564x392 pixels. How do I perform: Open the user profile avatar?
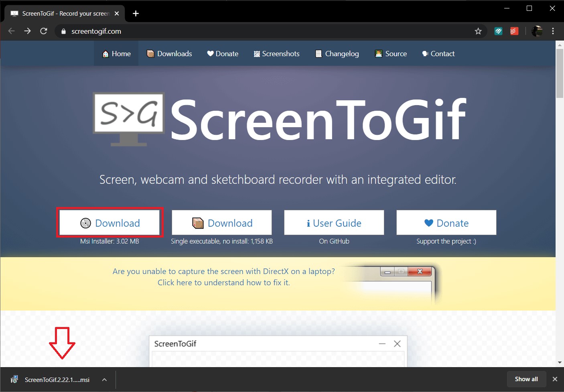coord(537,31)
